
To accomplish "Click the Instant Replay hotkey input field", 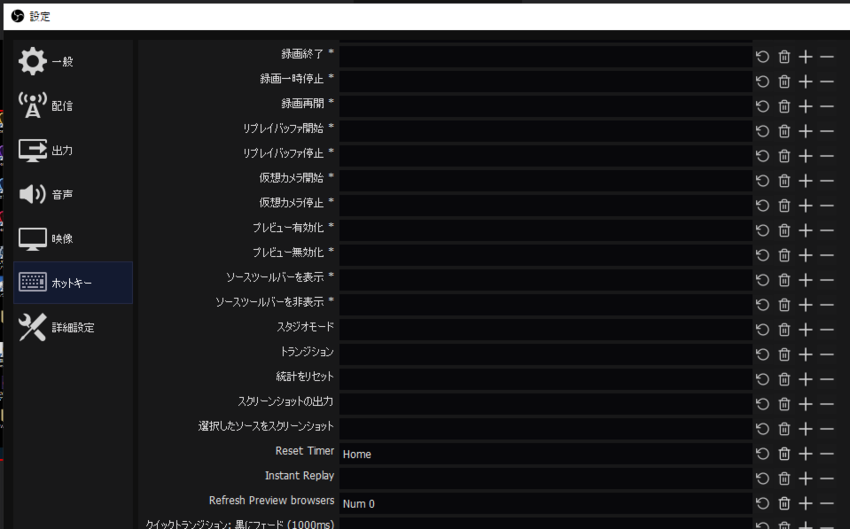I will pos(545,479).
